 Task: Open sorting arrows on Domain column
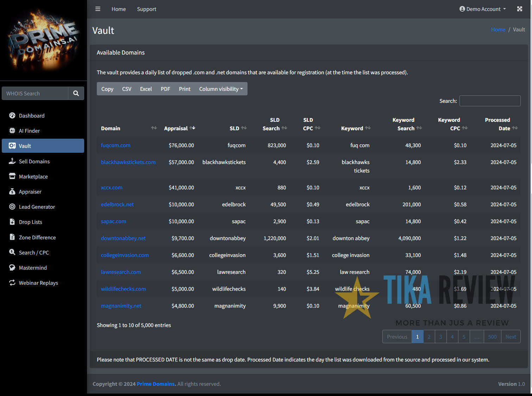coord(154,128)
